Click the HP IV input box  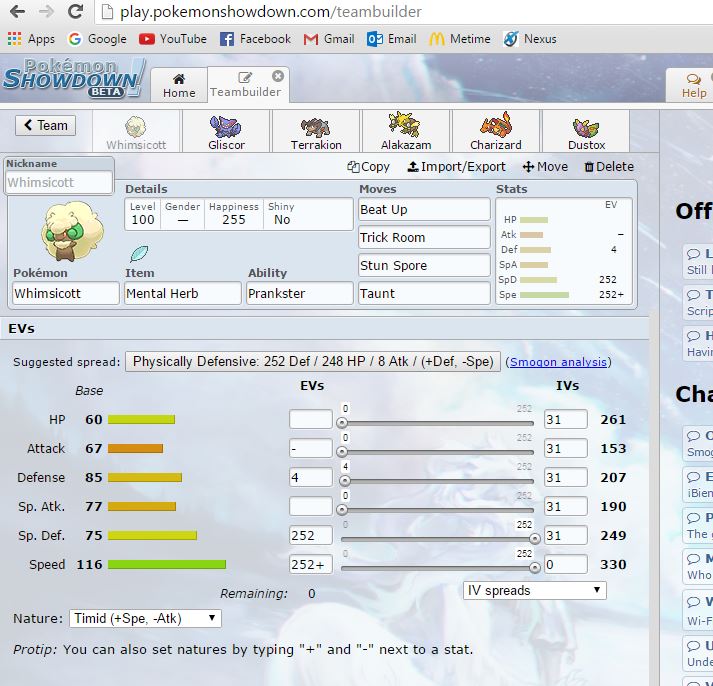pos(566,419)
